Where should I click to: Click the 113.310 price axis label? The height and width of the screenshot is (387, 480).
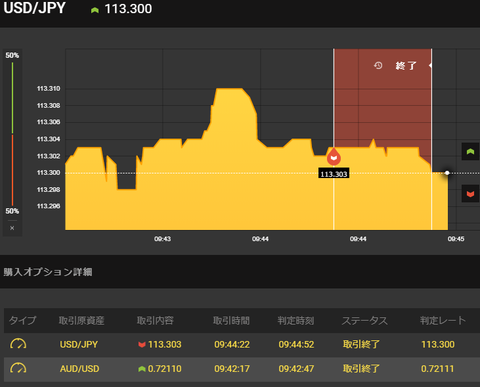coord(48,89)
